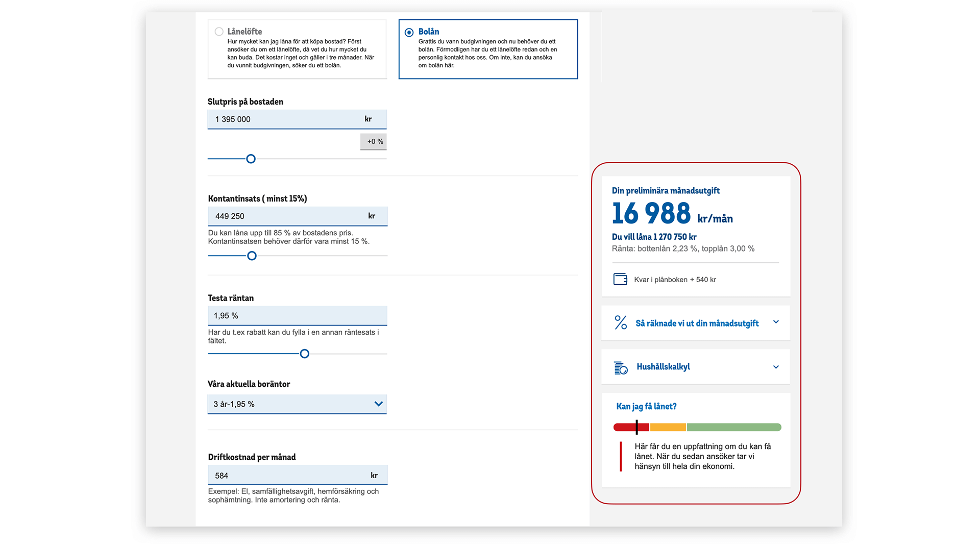Click the Kontantinsats (minst 15%) label

[257, 198]
